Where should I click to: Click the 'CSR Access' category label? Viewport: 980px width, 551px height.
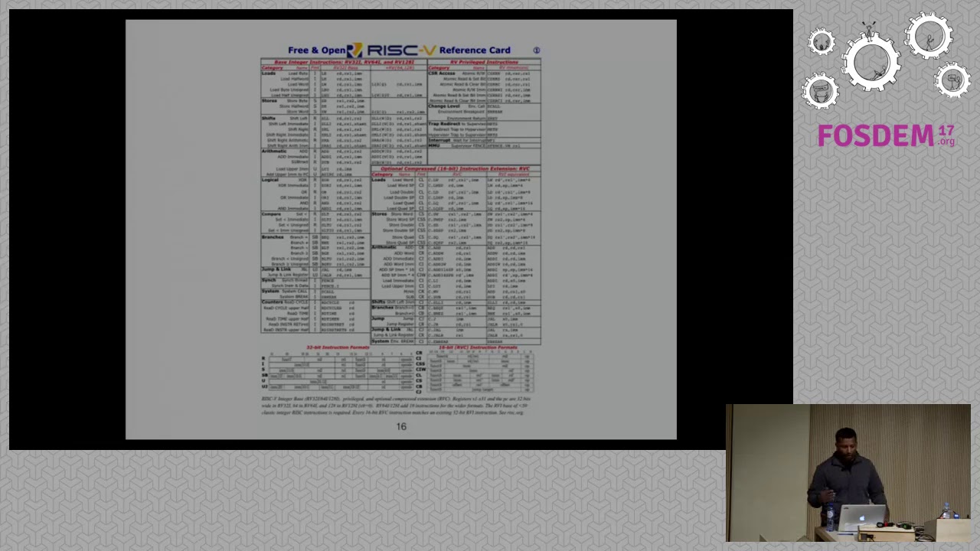click(x=442, y=73)
